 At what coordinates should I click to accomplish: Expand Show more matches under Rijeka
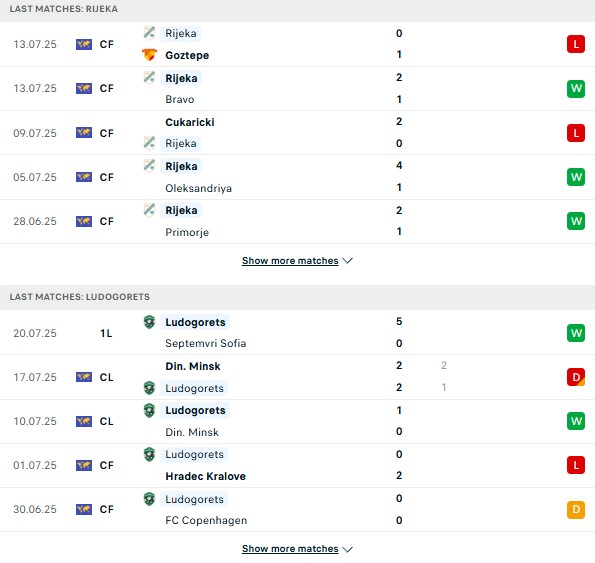coord(290,261)
